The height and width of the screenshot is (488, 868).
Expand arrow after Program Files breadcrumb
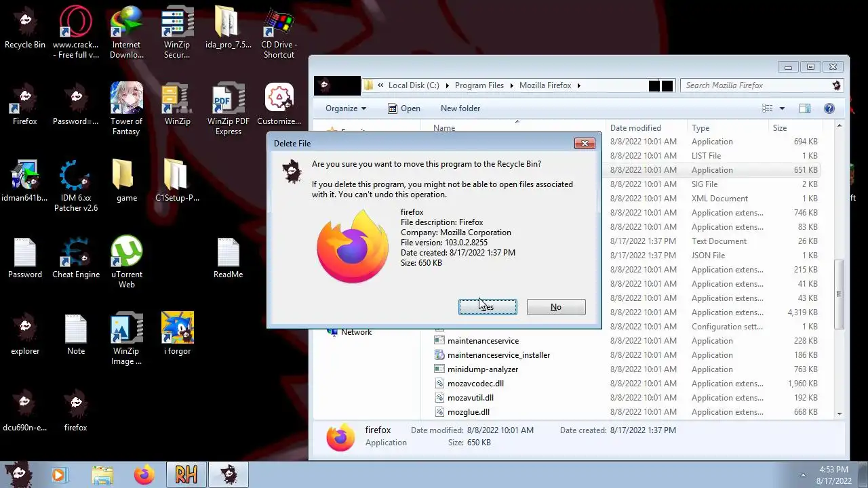[x=512, y=85]
